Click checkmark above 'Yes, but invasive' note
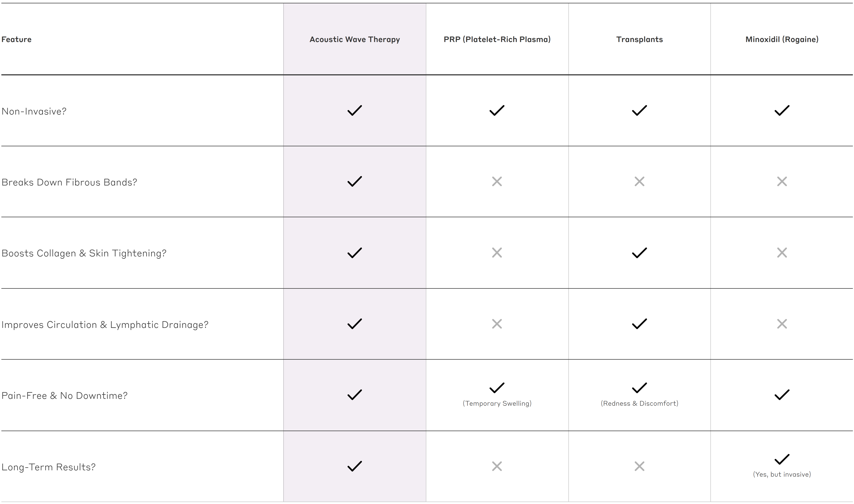This screenshot has width=854, height=504. pyautogui.click(x=782, y=459)
